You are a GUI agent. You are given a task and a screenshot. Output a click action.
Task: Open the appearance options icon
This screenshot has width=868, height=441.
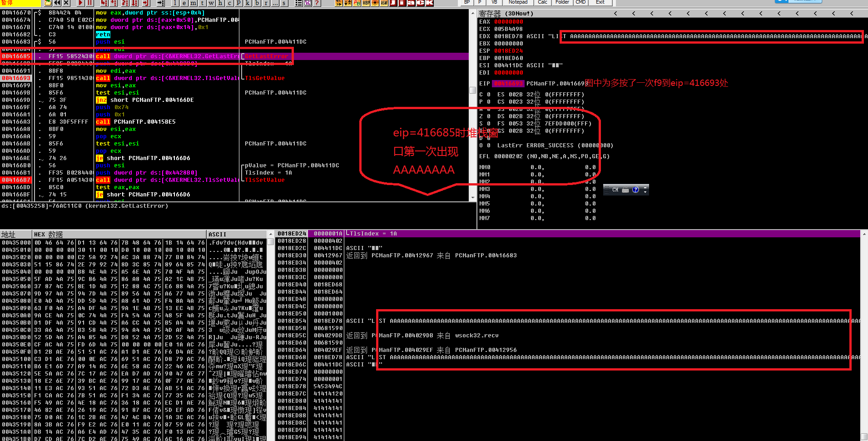tap(308, 3)
